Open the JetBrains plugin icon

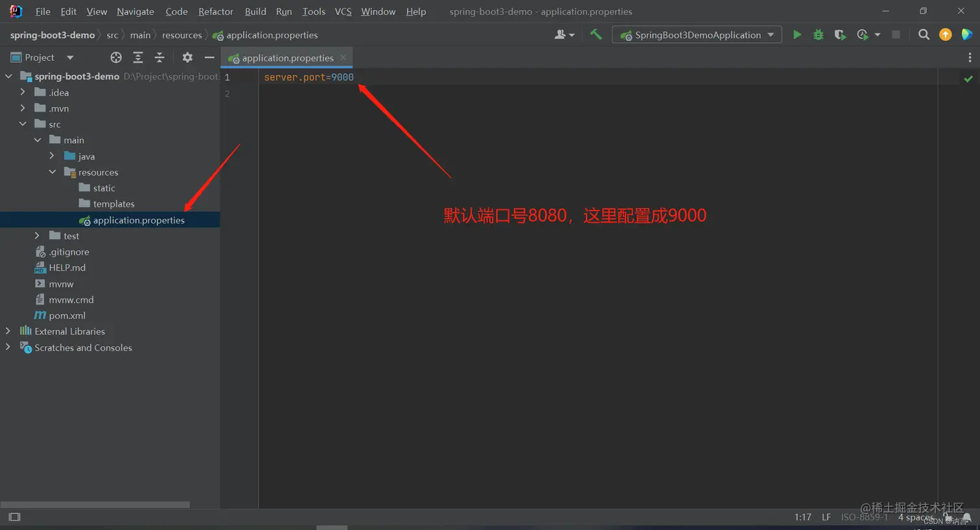966,35
